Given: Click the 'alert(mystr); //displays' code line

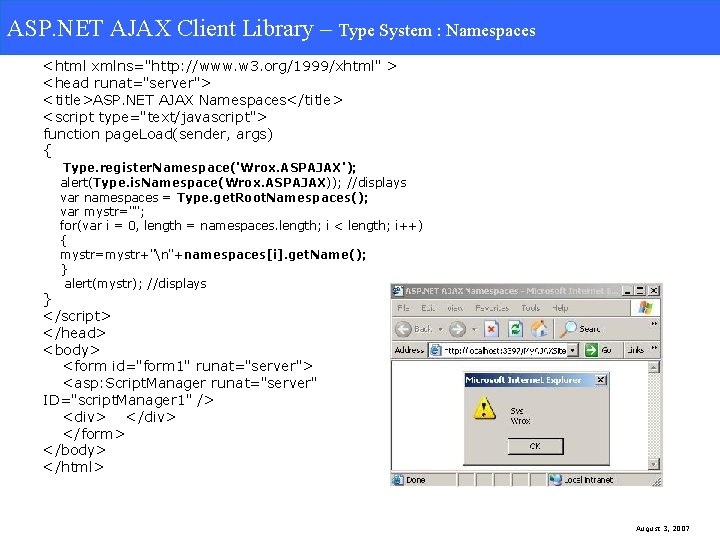Looking at the screenshot, I should click(x=135, y=284).
